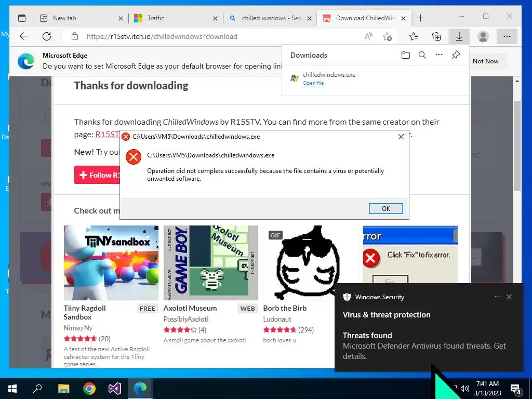Open taskbar search
The height and width of the screenshot is (399, 532).
coord(37,389)
